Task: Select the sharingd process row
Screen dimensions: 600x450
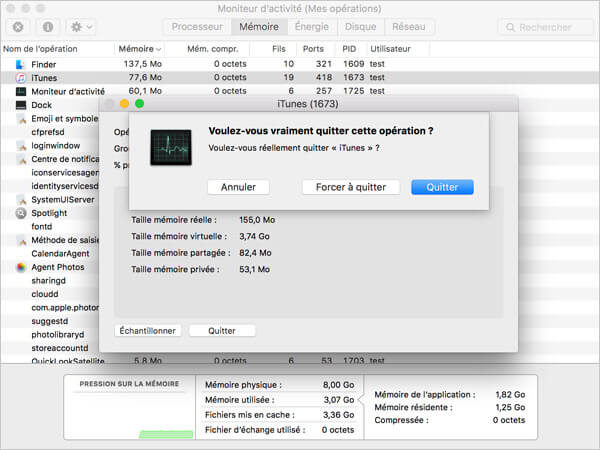Action: tap(50, 280)
